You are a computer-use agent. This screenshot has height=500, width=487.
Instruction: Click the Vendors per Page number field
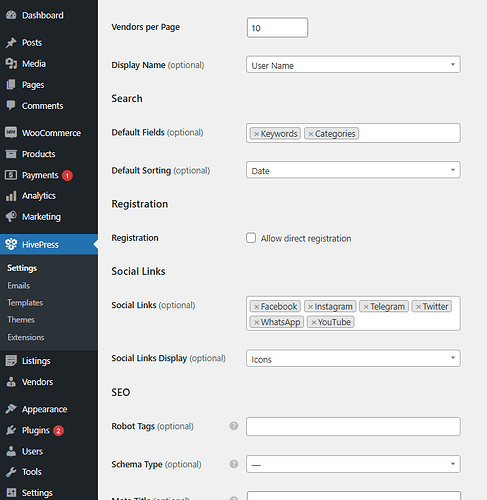[277, 28]
